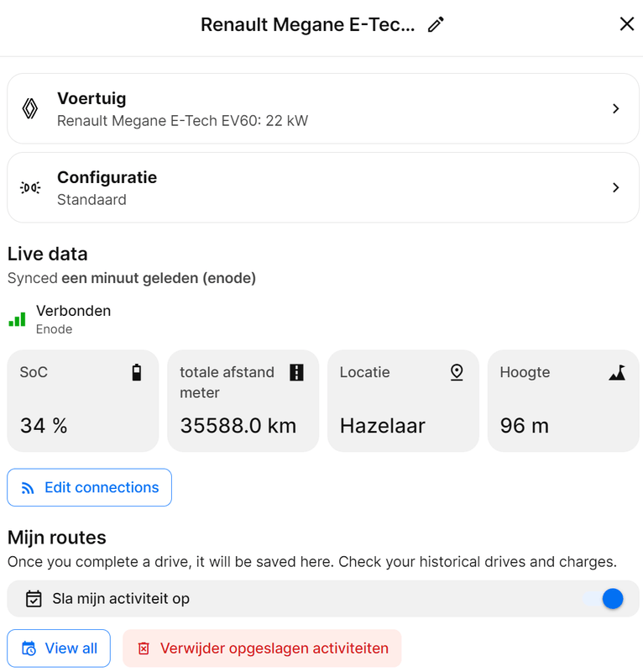The width and height of the screenshot is (643, 672).
Task: Click the mountain altitude icon
Action: click(617, 373)
